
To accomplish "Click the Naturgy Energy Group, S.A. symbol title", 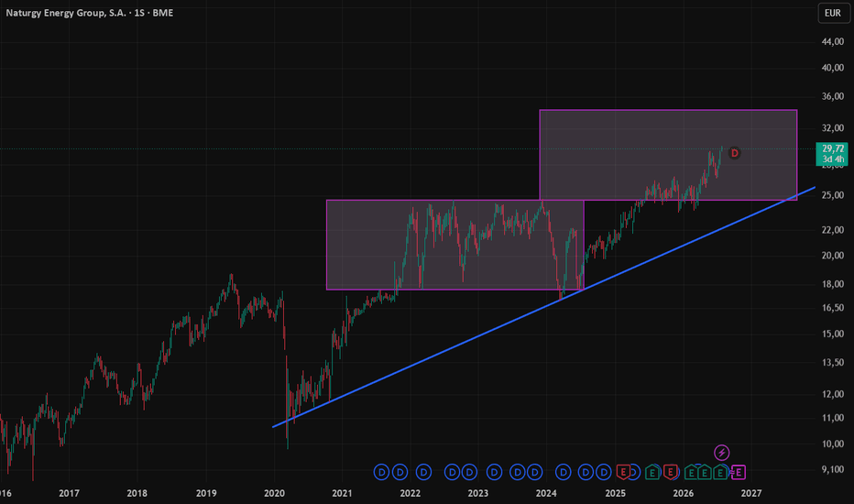I will coord(67,13).
